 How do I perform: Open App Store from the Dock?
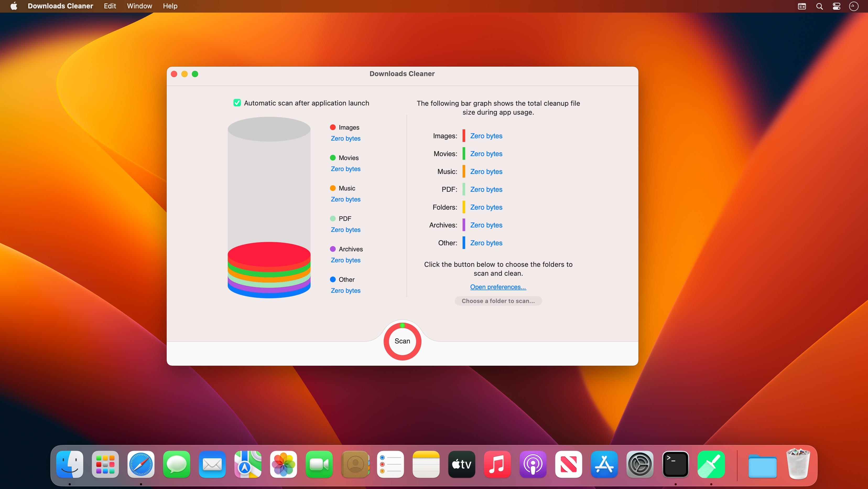tap(604, 464)
